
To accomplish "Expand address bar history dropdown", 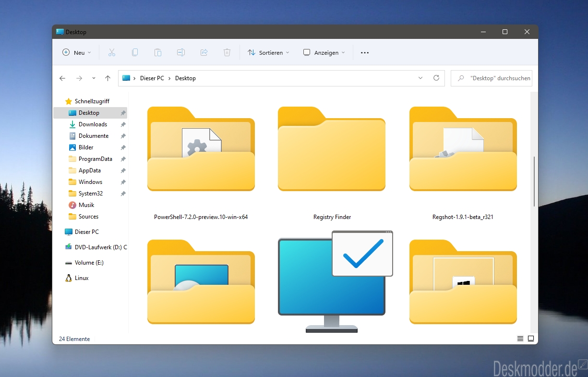I will pyautogui.click(x=420, y=78).
